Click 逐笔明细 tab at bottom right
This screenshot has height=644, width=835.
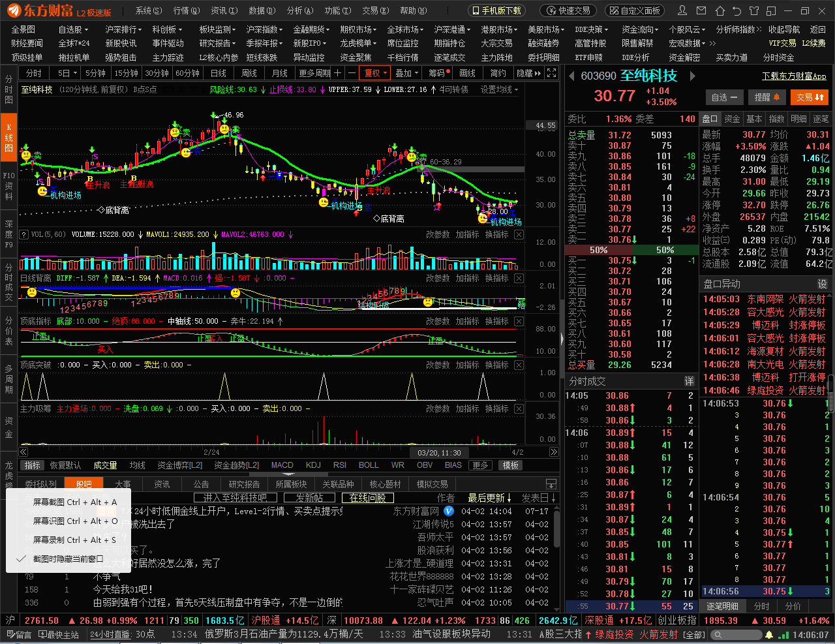[x=723, y=606]
